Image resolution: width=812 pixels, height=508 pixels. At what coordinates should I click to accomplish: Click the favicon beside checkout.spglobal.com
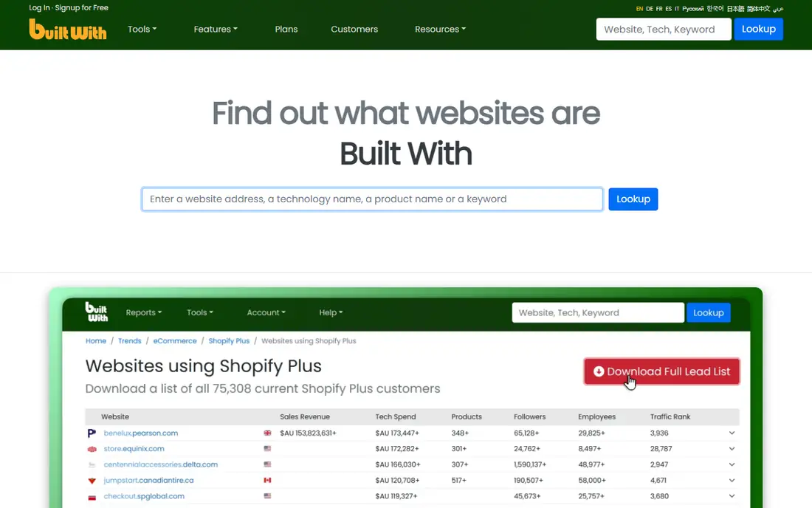pyautogui.click(x=92, y=497)
